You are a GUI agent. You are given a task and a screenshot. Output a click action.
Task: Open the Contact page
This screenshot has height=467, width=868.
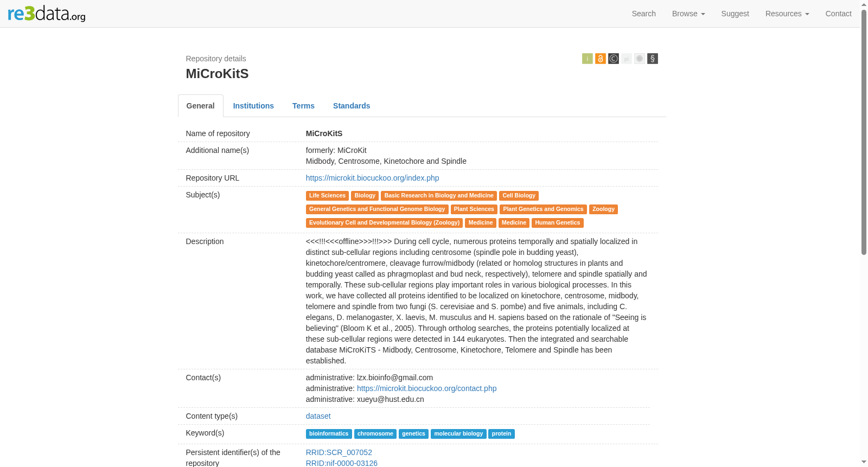[839, 14]
